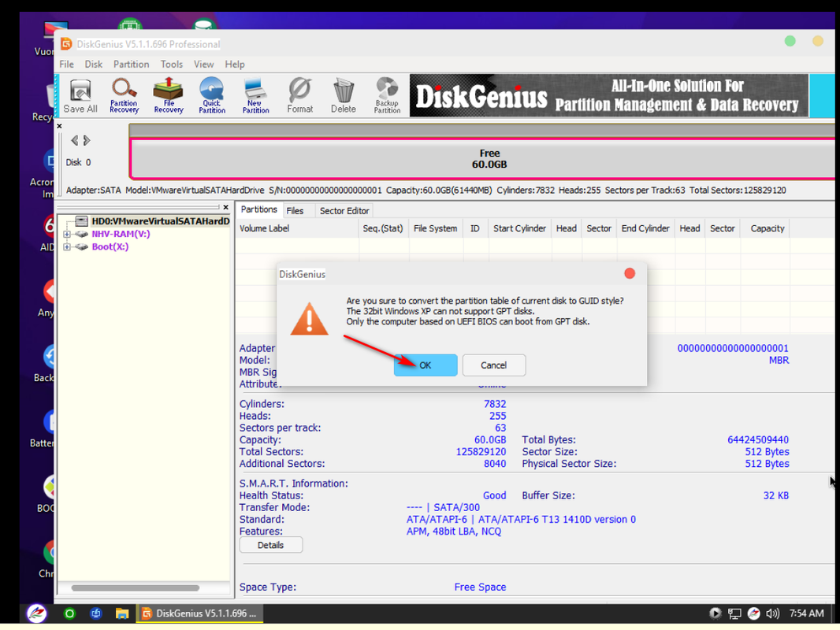
Task: Open Partition Recovery tool
Action: [x=124, y=96]
